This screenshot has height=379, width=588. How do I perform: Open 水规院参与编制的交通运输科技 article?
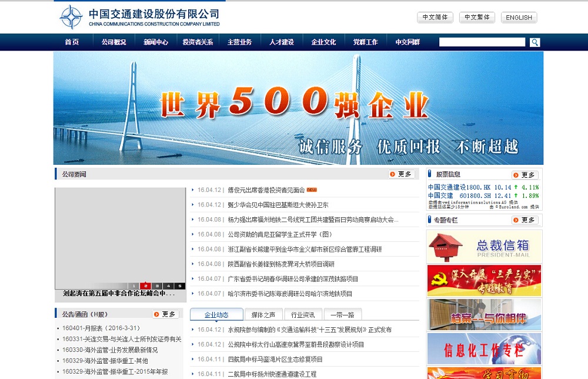(x=309, y=330)
